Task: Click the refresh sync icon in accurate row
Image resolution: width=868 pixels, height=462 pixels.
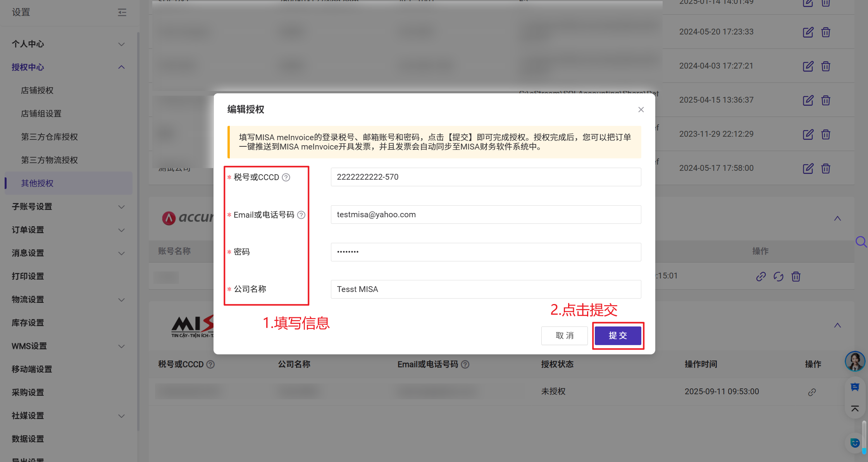Action: point(778,277)
